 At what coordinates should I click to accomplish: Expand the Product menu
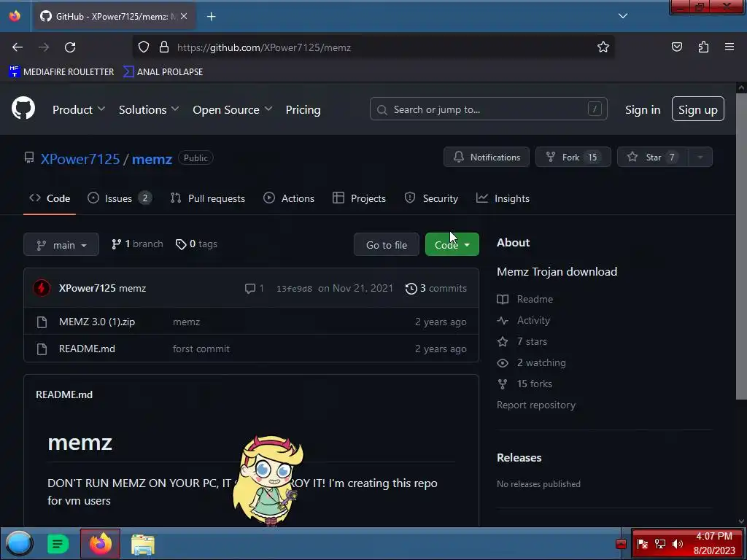79,109
